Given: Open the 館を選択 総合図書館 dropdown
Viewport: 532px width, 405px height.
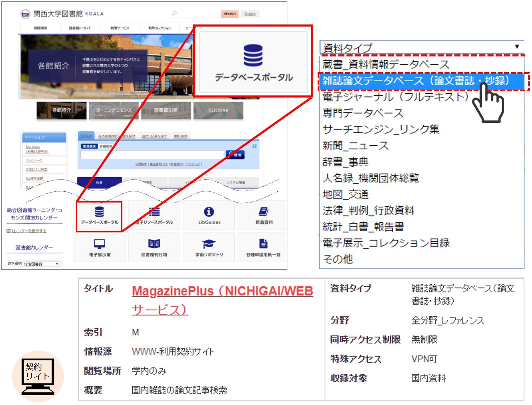Looking at the screenshot, I should click(x=41, y=264).
